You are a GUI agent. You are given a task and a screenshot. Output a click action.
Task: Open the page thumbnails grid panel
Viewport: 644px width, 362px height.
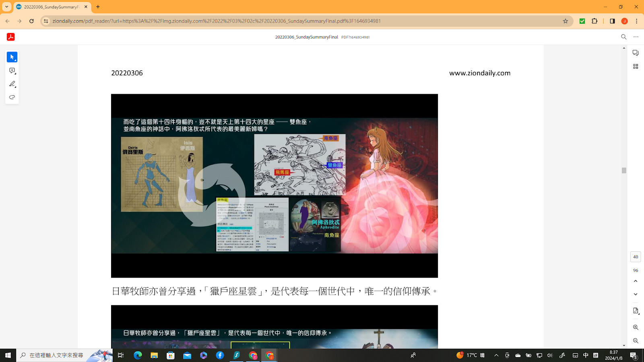[x=636, y=66]
